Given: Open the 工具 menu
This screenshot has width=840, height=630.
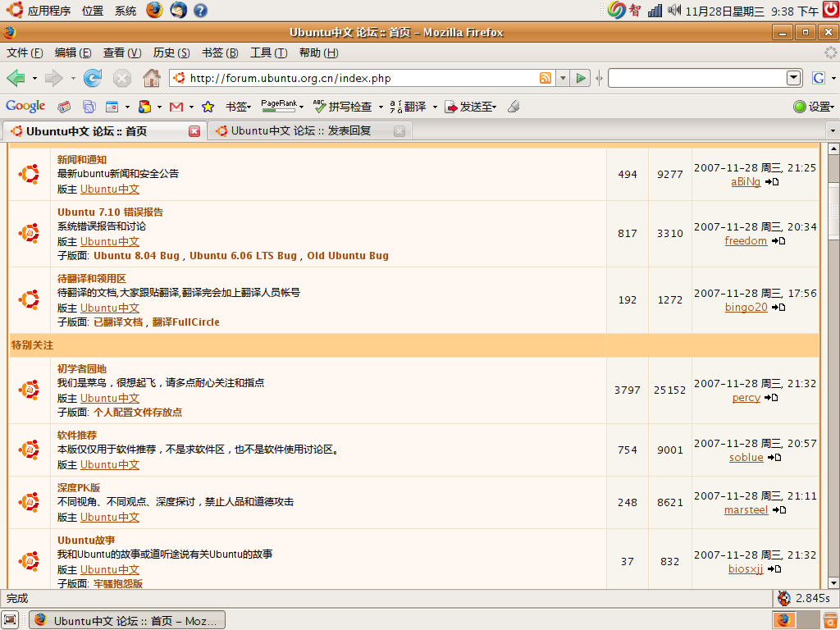Looking at the screenshot, I should [269, 52].
